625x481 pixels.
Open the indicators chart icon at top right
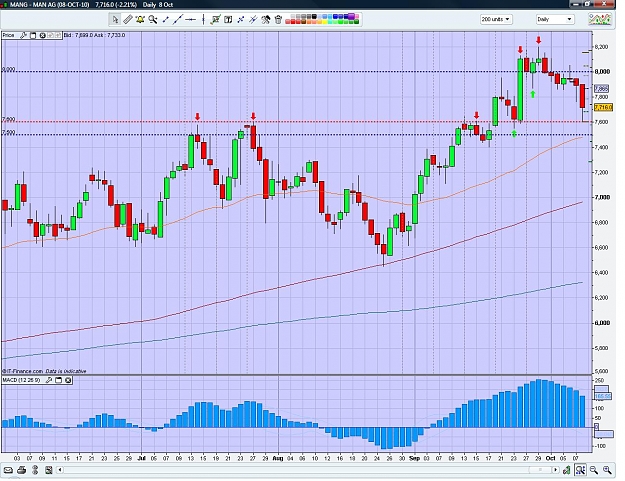600,19
